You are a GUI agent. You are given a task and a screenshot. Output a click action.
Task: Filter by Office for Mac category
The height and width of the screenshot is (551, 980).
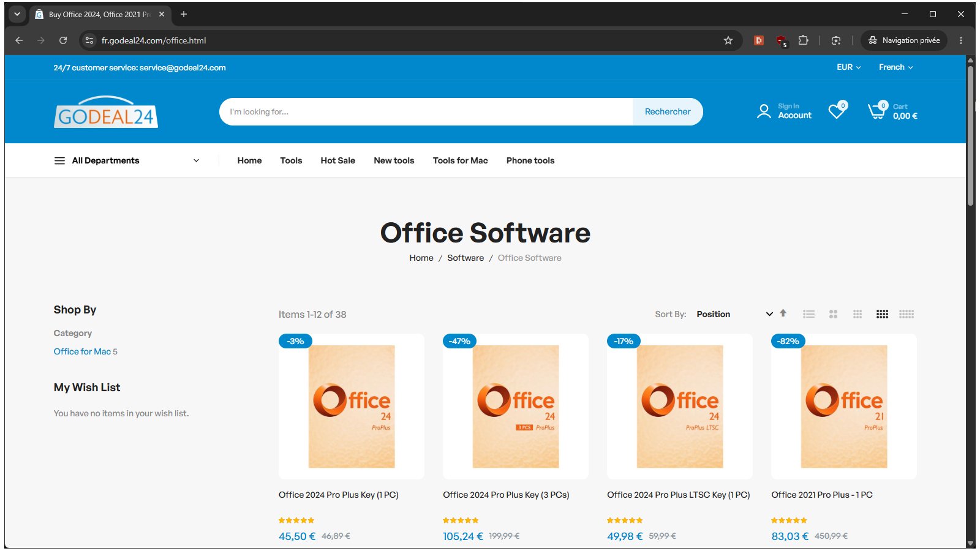82,351
